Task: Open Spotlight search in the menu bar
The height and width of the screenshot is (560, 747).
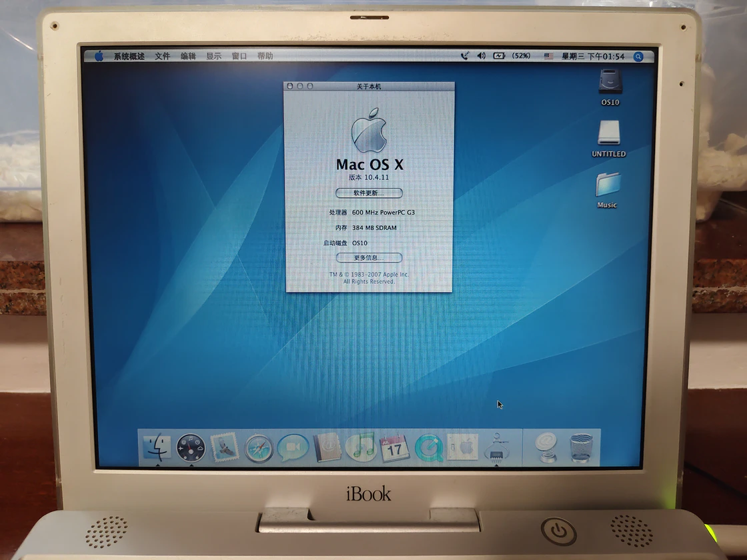Action: tap(638, 57)
